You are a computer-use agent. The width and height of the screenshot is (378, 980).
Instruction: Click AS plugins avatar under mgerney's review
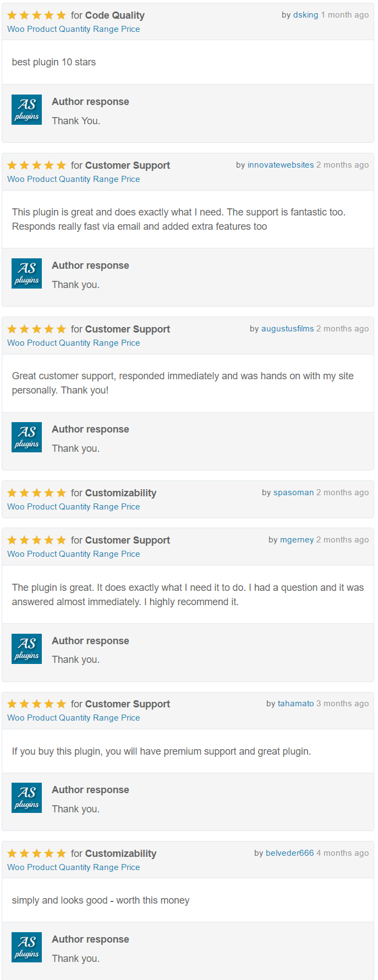click(x=26, y=649)
